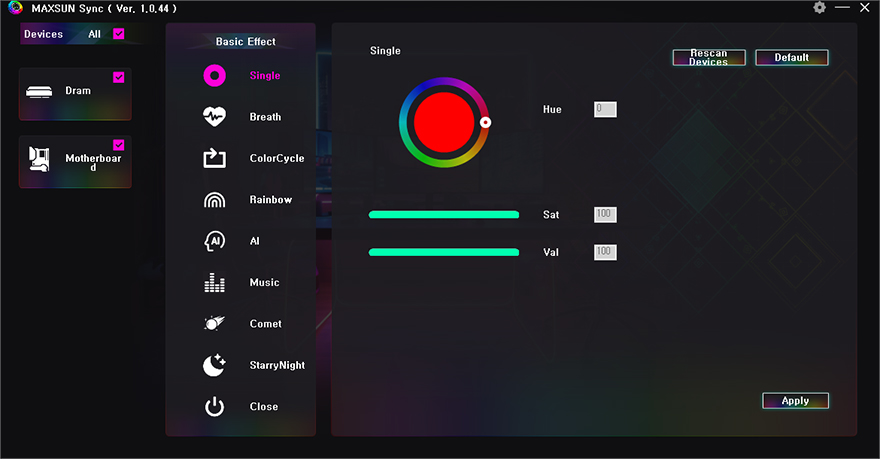Switch to the ColorCycle effect label
This screenshot has height=459, width=880.
[277, 158]
